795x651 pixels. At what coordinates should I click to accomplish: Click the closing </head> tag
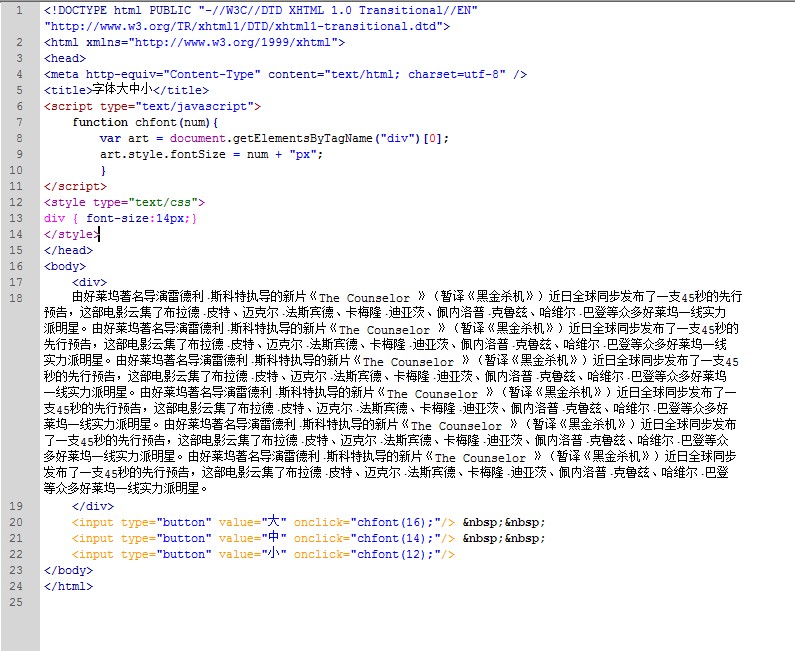(68, 250)
